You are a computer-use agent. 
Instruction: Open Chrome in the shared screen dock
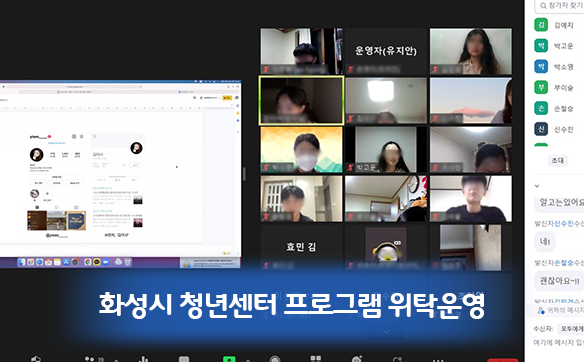[88, 262]
